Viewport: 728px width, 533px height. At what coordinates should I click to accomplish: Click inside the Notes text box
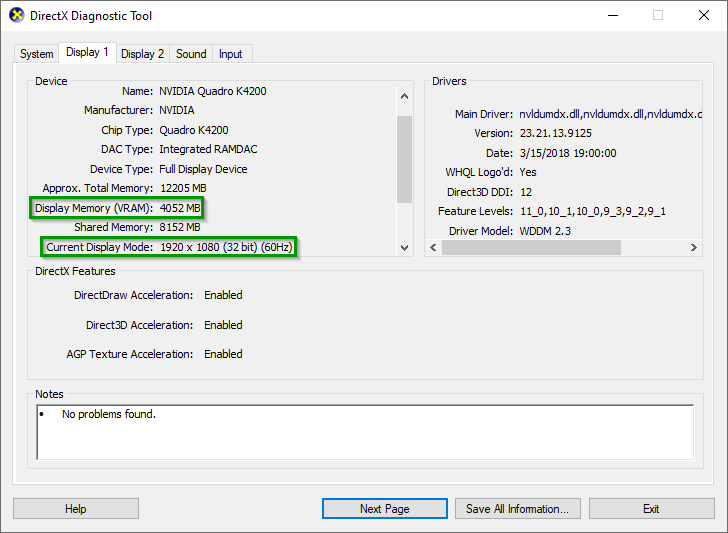pos(364,431)
